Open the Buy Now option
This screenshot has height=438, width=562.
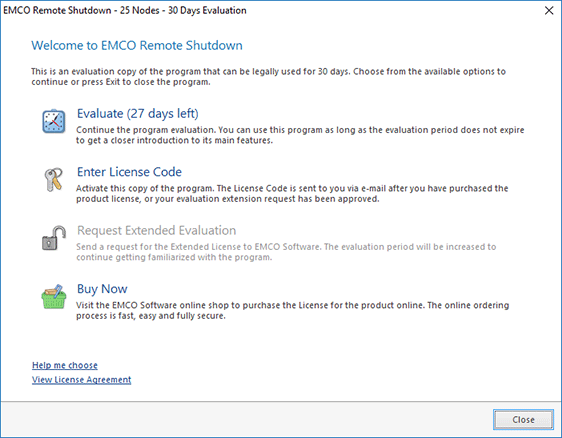tap(102, 289)
